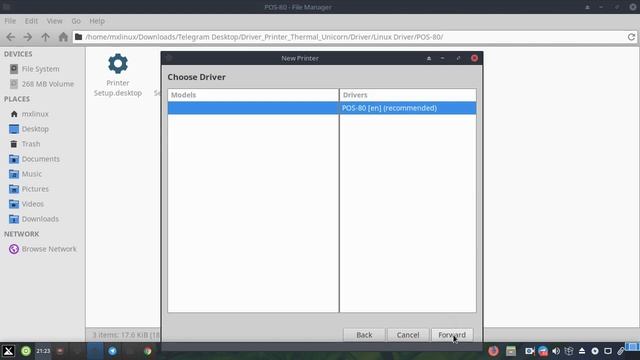Click the eject icon in system tray
Viewport: 640px width, 360px height.
(582, 351)
